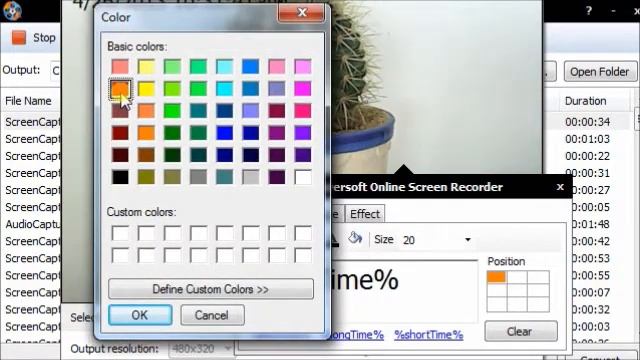The image size is (640, 360).
Task: Pick the light pink-red swatch in first row
Action: coord(120,67)
